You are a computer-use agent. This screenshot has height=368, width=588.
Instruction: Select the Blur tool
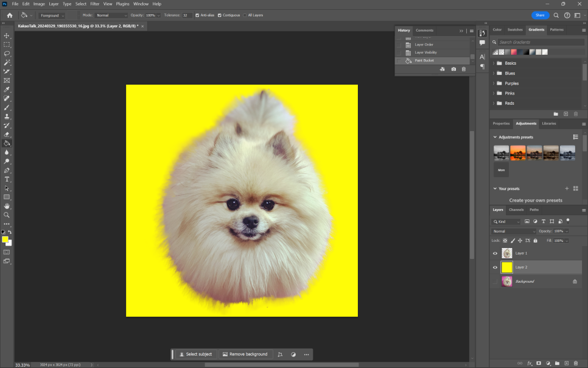(7, 152)
